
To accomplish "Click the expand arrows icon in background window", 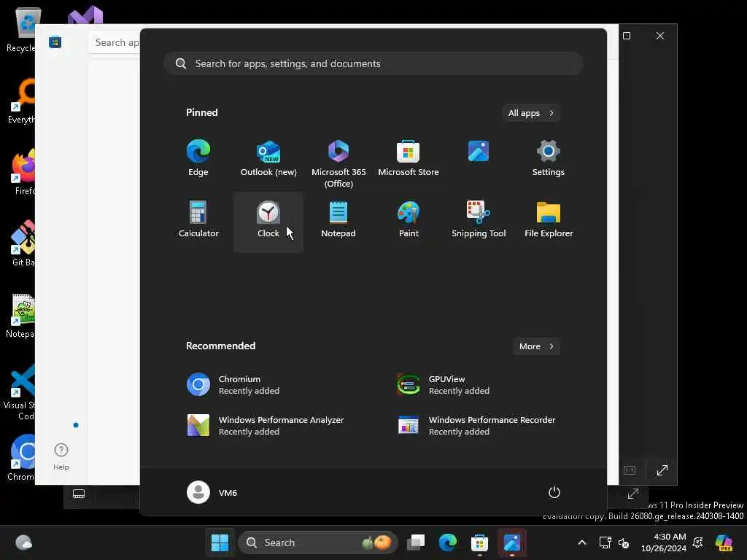I will pos(662,470).
